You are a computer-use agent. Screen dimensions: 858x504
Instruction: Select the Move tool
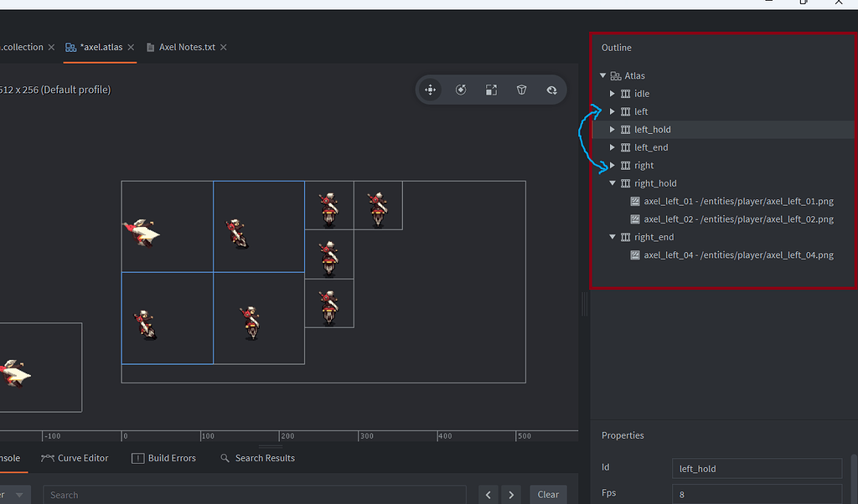coord(430,90)
